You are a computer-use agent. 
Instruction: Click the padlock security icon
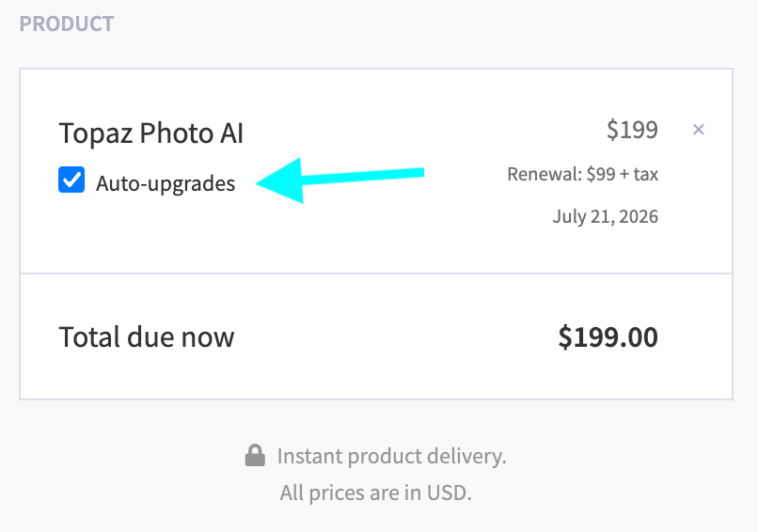255,456
